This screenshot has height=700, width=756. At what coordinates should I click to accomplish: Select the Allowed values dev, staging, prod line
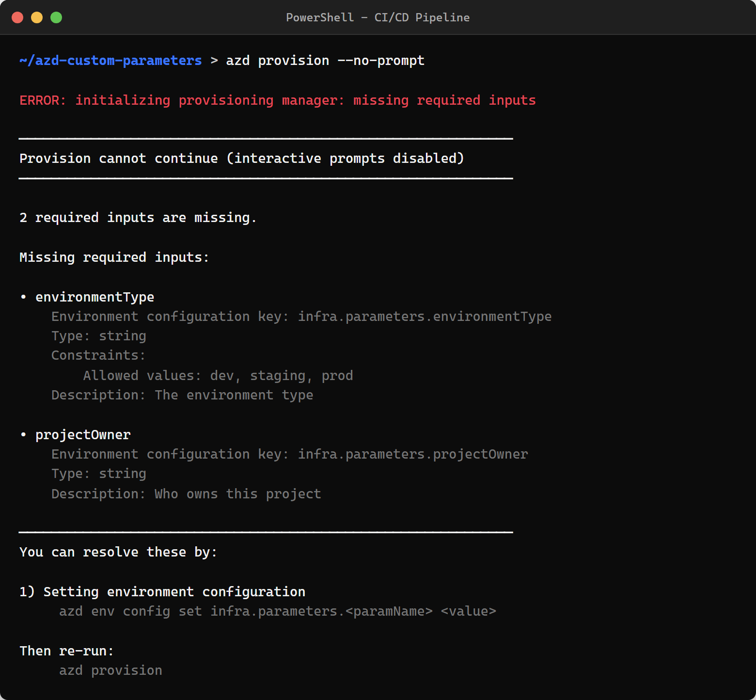pyautogui.click(x=218, y=375)
